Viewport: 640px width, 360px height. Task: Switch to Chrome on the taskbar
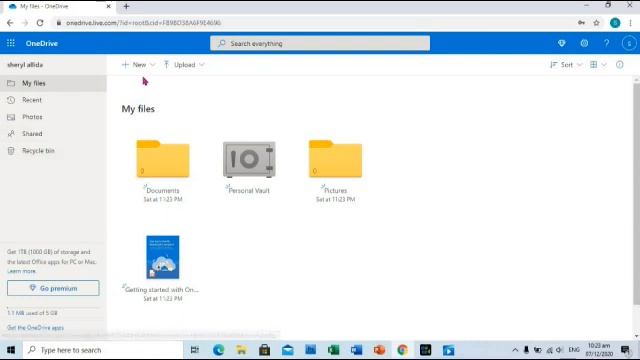[402, 350]
